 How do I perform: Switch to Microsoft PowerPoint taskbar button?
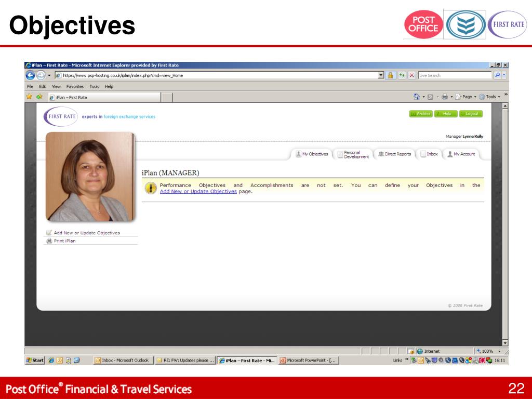pos(309,361)
